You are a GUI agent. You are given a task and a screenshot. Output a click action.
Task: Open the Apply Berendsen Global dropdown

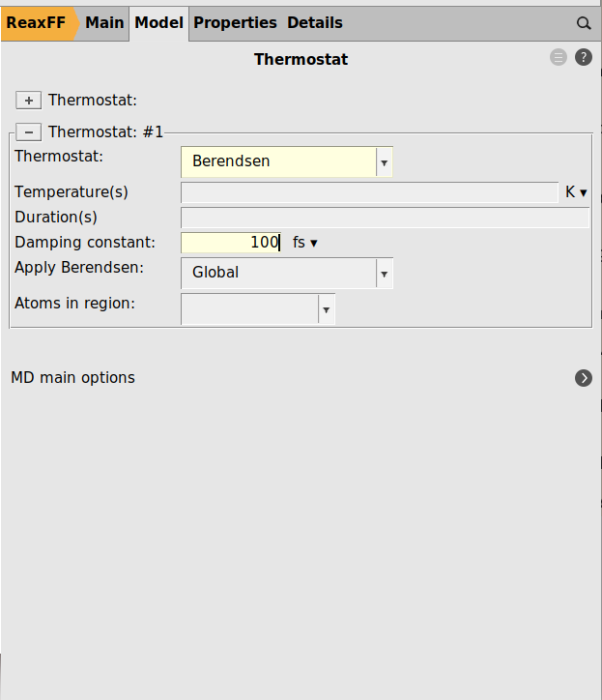click(x=384, y=274)
